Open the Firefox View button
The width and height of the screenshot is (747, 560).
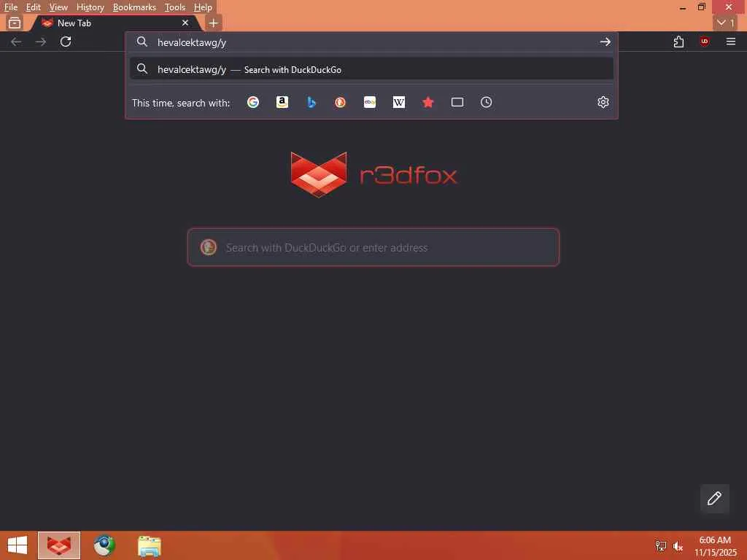15,23
